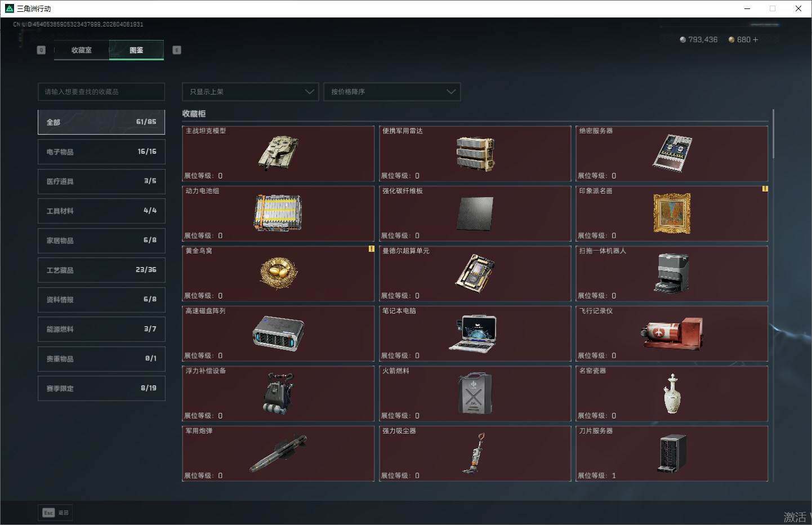Select the 赛季限定 category

[x=101, y=388]
